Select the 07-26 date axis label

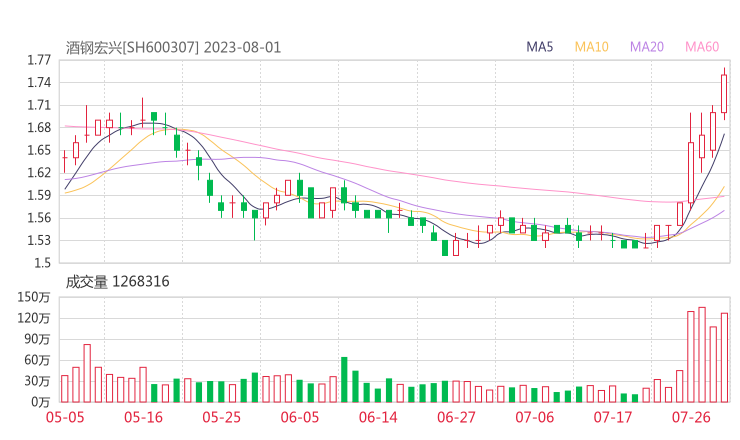pos(690,417)
